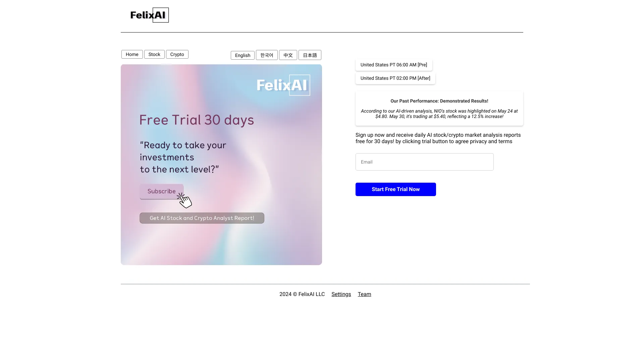Click the Email input field
This screenshot has height=362, width=644.
424,162
